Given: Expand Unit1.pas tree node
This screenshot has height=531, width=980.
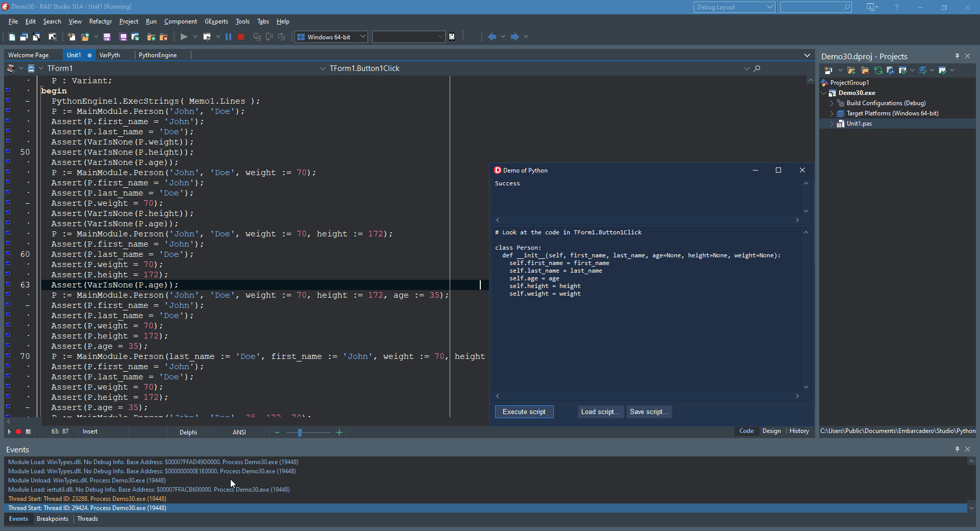Looking at the screenshot, I should (831, 124).
